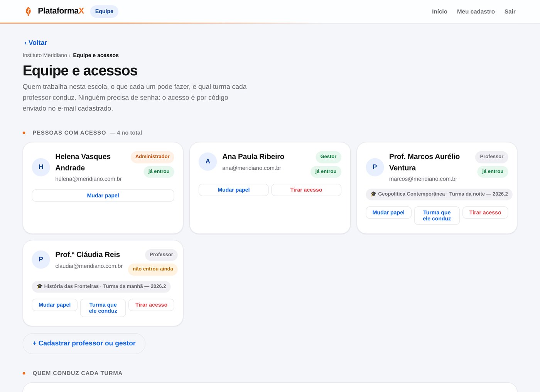Click the name Prof.ª Cláudia Reis
Screen dimensions: 540x392
tap(88, 255)
